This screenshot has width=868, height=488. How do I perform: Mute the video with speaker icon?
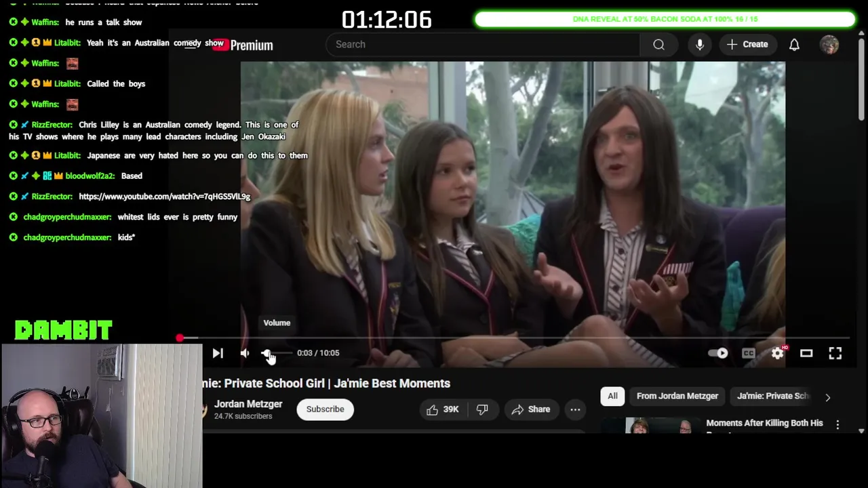245,353
